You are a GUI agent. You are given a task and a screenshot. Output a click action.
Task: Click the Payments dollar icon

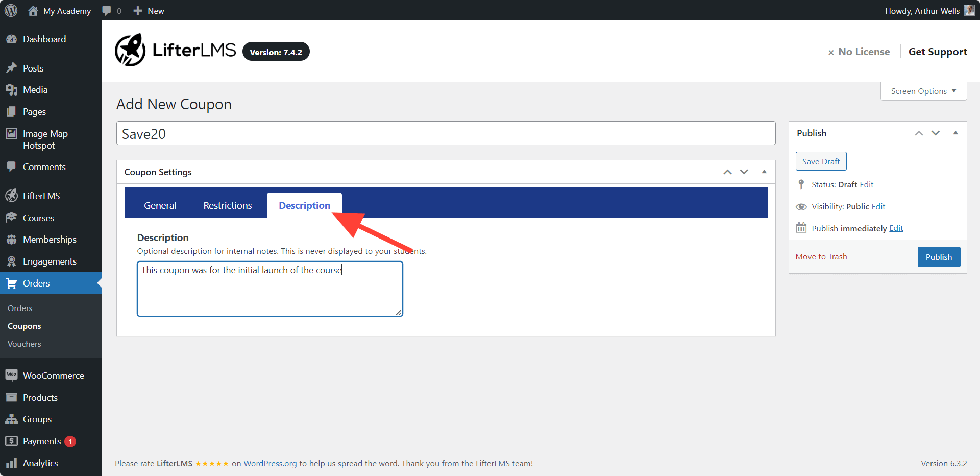(x=11, y=441)
